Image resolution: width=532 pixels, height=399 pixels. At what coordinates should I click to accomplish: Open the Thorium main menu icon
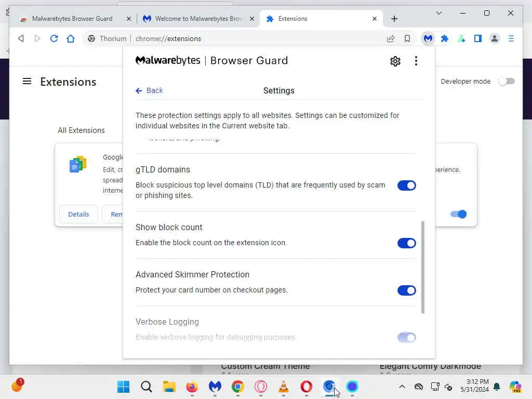511,38
